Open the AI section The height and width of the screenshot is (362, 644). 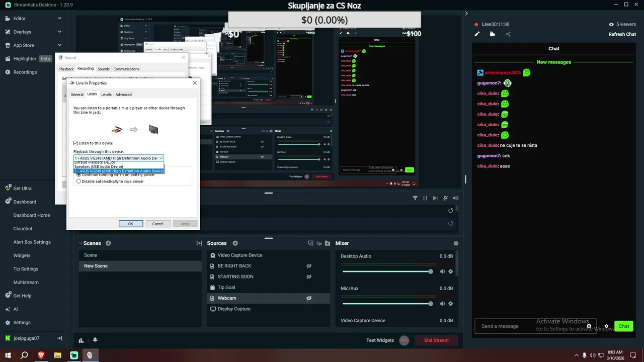[x=16, y=309]
